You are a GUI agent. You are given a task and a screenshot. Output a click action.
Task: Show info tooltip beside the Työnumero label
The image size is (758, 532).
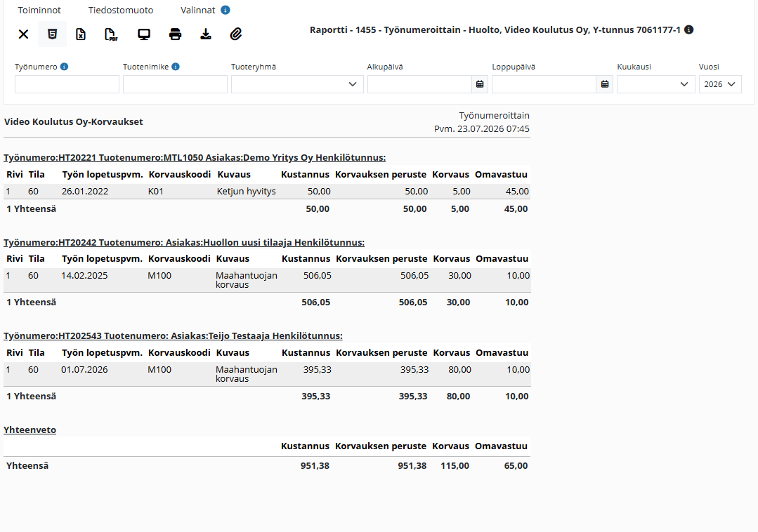(65, 67)
